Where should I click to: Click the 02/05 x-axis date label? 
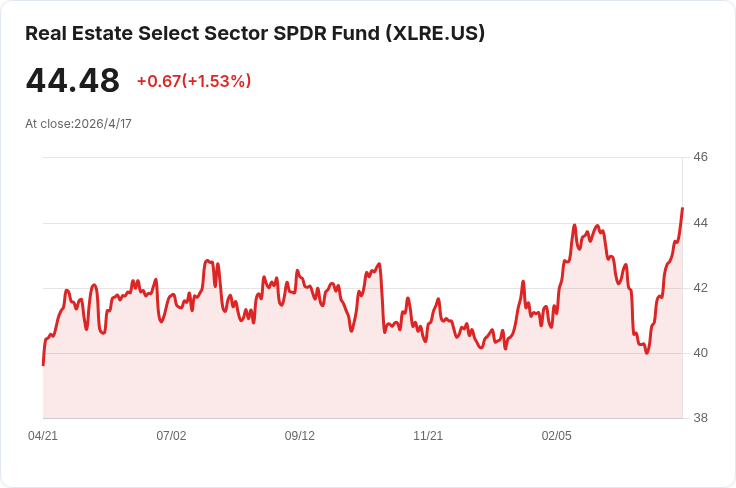click(557, 436)
